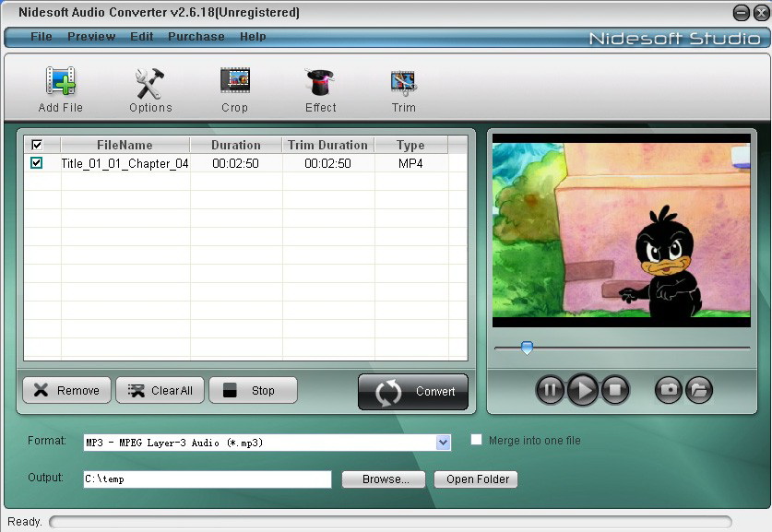
Task: Click the Output path field
Action: tap(208, 479)
